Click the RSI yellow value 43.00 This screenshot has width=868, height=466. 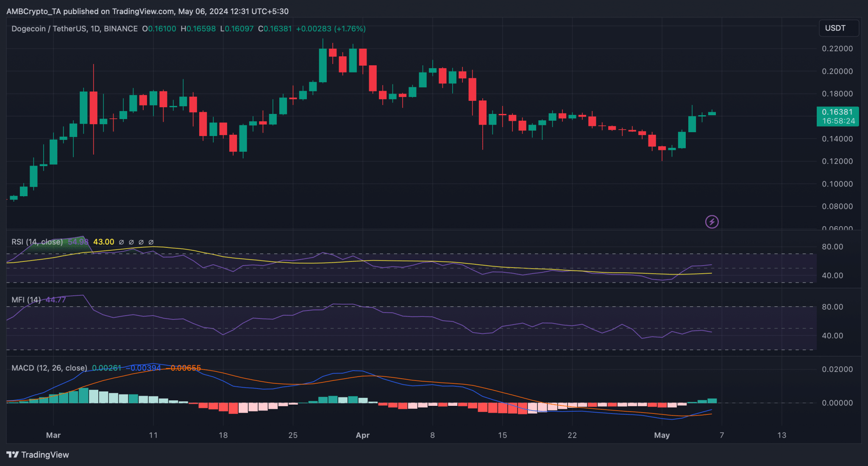[x=103, y=242]
